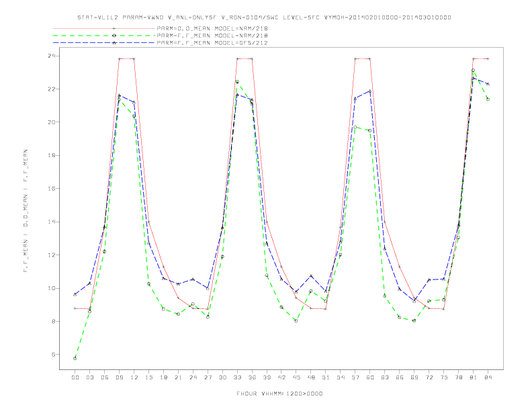
Task: Click the red plus marker in the legend
Action: pos(114,28)
